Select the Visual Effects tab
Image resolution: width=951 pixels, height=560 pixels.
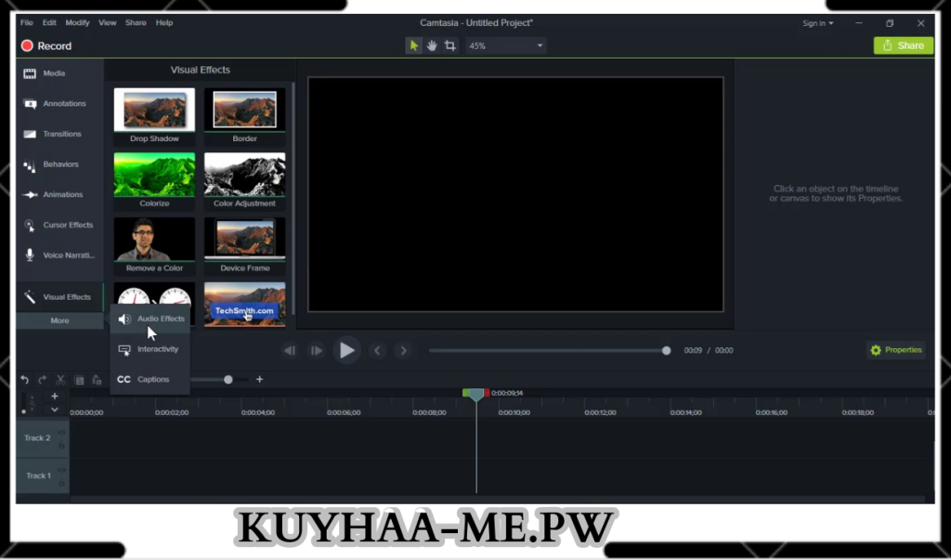pos(59,296)
